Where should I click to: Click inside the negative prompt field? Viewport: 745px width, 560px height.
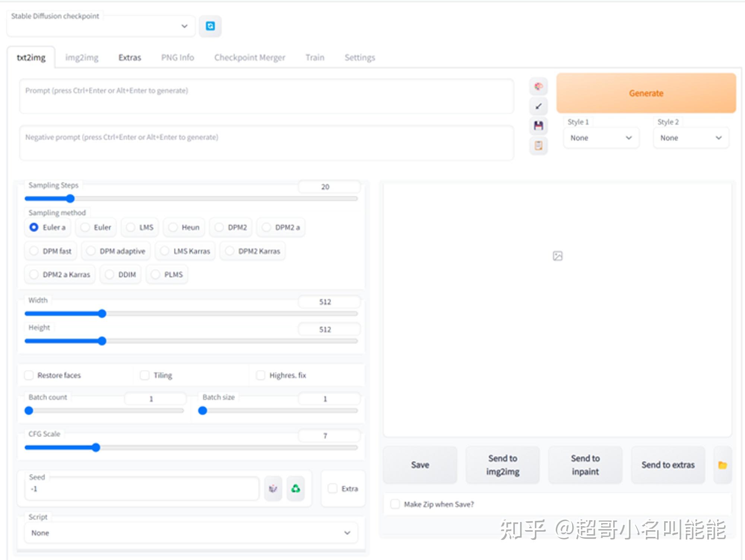point(267,143)
